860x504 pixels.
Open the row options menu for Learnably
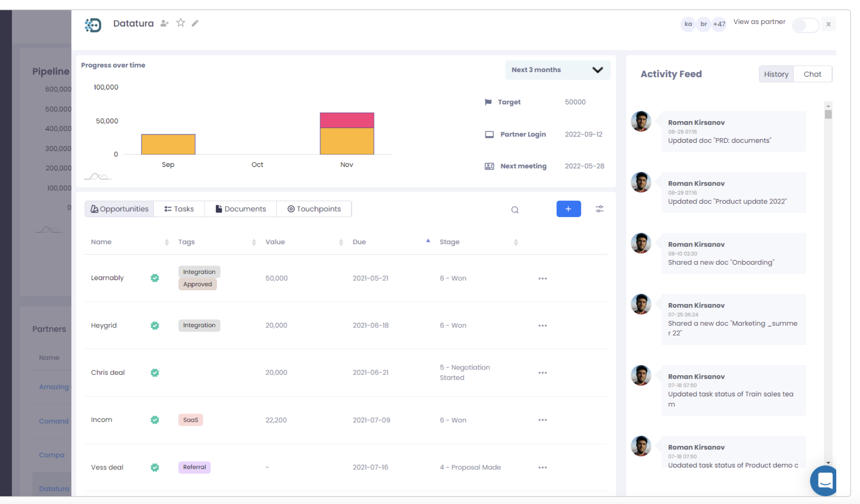pyautogui.click(x=542, y=278)
